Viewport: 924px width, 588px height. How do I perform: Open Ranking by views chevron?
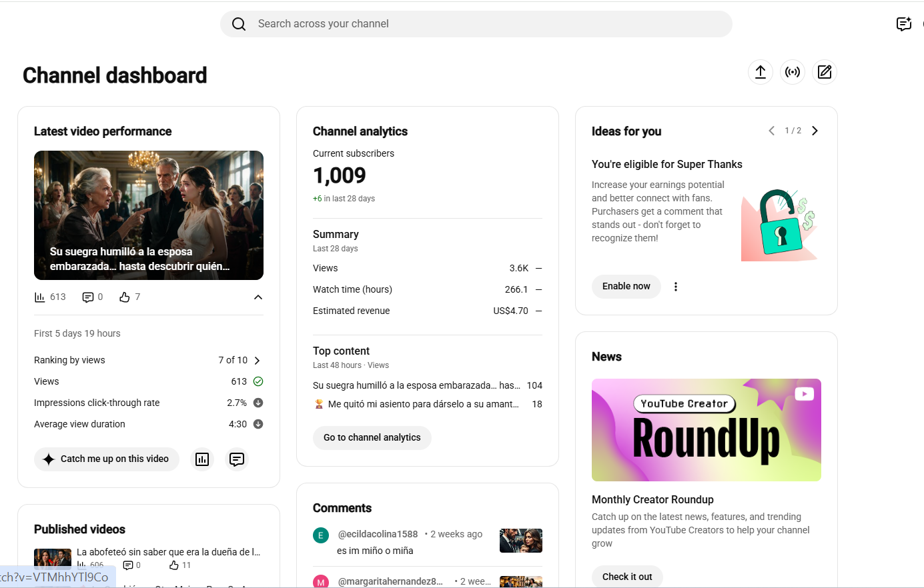pyautogui.click(x=258, y=361)
